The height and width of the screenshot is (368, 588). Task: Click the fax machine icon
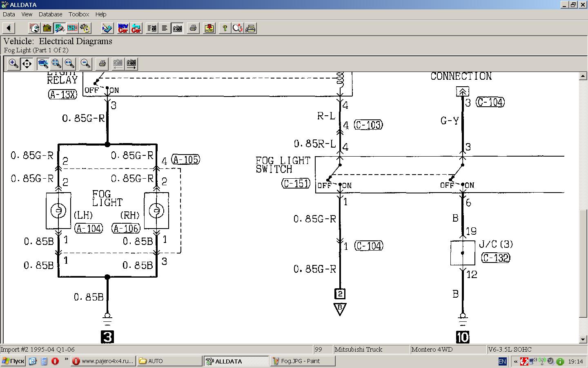tap(250, 28)
